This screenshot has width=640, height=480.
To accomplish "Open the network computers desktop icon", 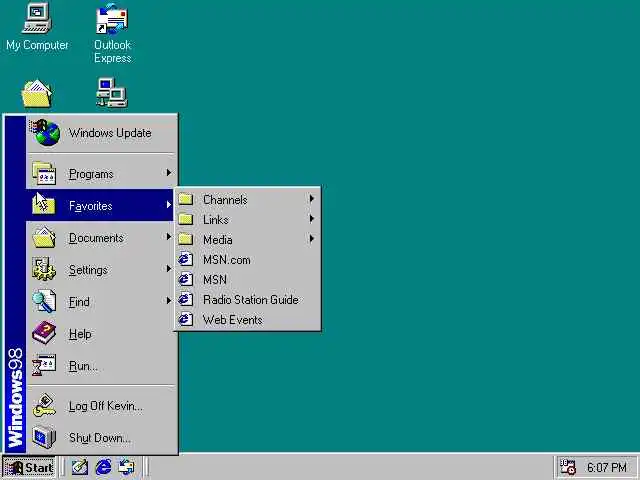I will tap(112, 93).
